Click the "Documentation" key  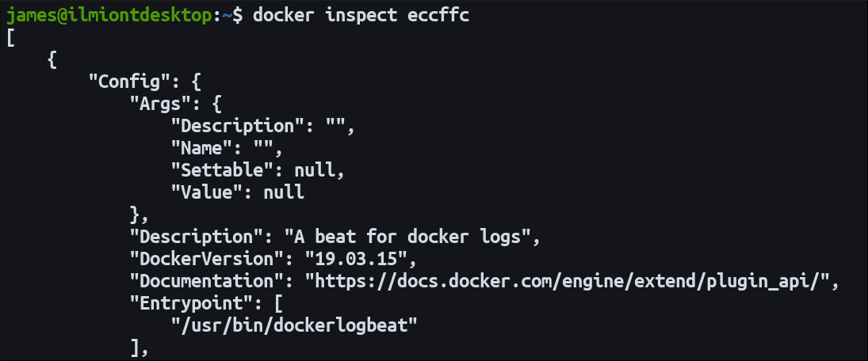pos(212,281)
